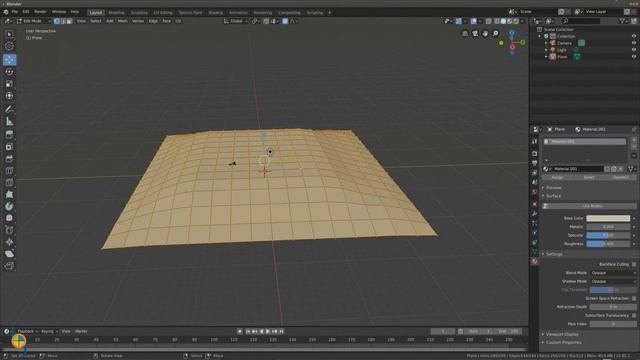Hide the Light object in outliner
Image resolution: width=640 pixels, height=360 pixels.
coord(633,50)
